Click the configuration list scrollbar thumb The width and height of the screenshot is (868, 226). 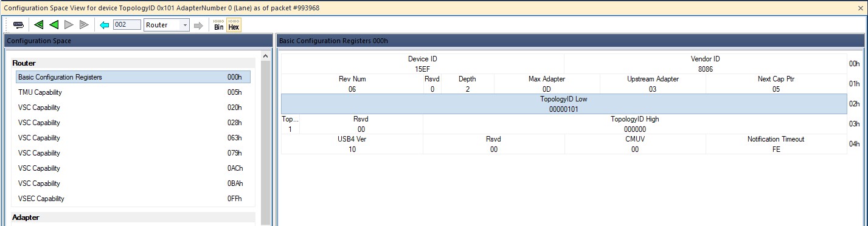point(265,142)
